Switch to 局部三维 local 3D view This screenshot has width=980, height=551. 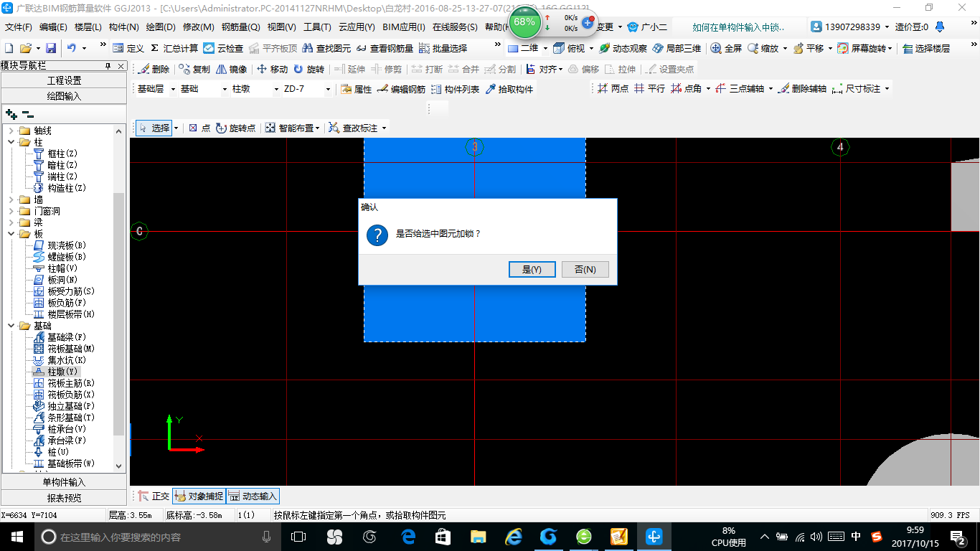[677, 48]
